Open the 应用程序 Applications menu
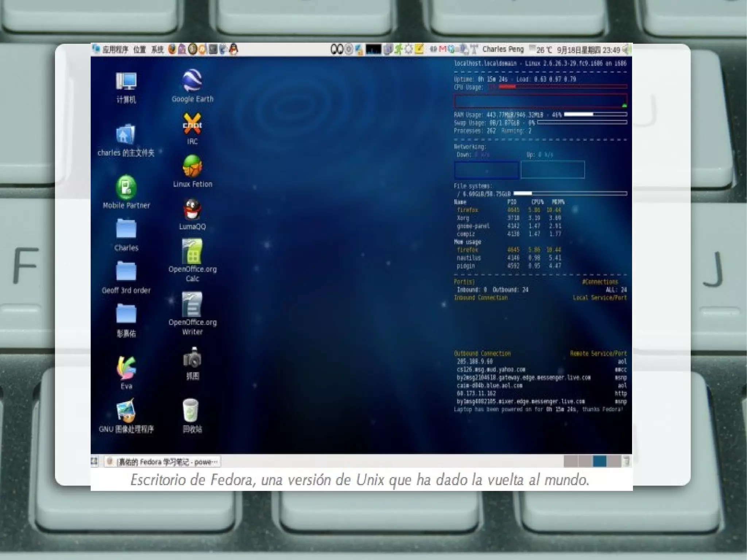The image size is (747, 560). pyautogui.click(x=115, y=50)
